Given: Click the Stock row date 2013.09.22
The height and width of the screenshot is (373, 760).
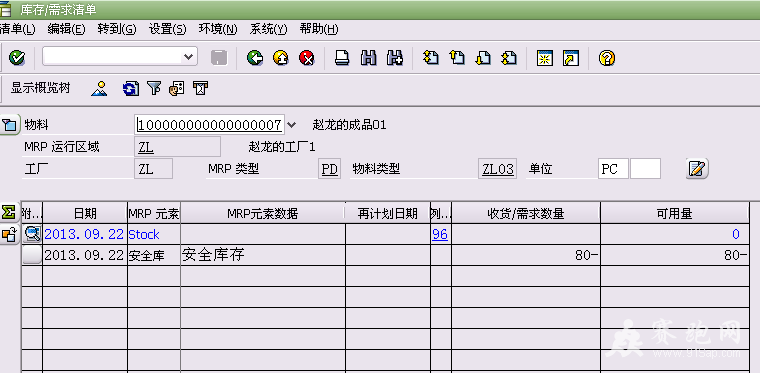Looking at the screenshot, I should click(x=84, y=235).
